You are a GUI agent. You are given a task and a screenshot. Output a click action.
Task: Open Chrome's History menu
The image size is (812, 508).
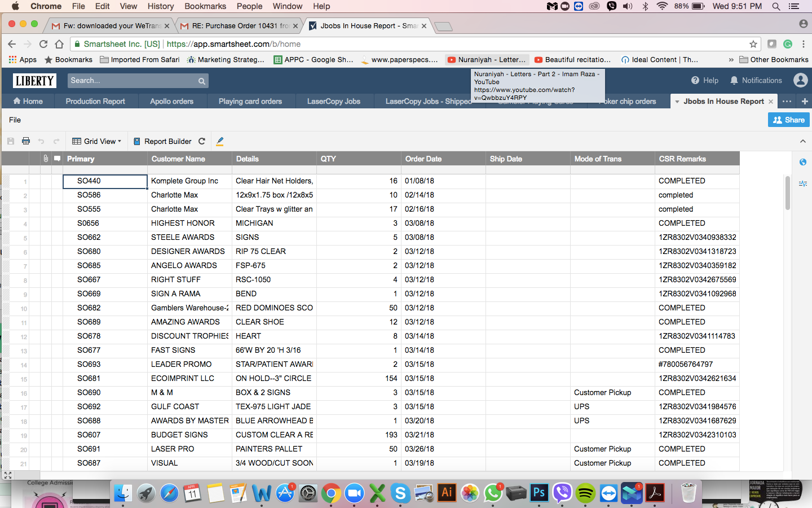pyautogui.click(x=161, y=6)
